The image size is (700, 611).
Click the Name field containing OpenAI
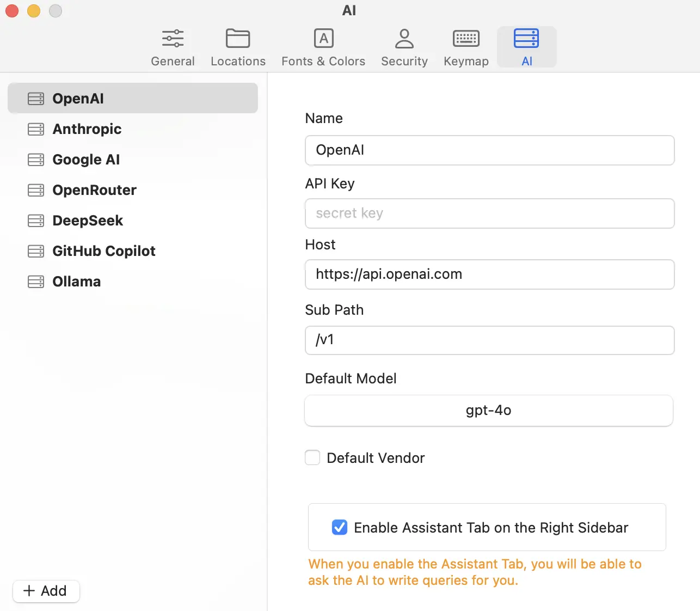[x=489, y=150]
